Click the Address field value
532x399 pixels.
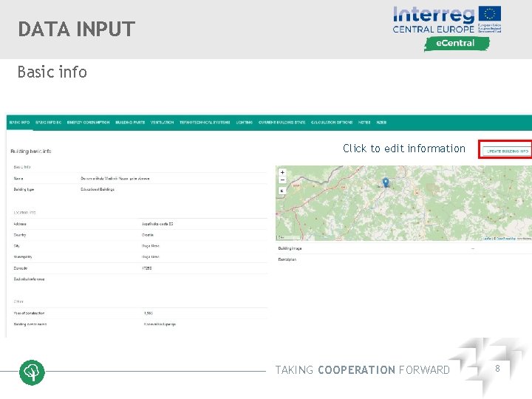pos(157,224)
